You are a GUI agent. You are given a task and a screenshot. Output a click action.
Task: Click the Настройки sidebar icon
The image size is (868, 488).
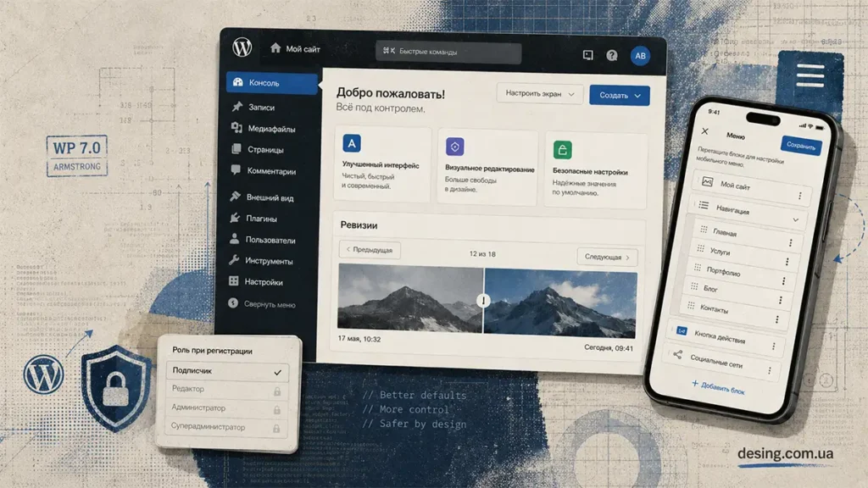click(234, 281)
